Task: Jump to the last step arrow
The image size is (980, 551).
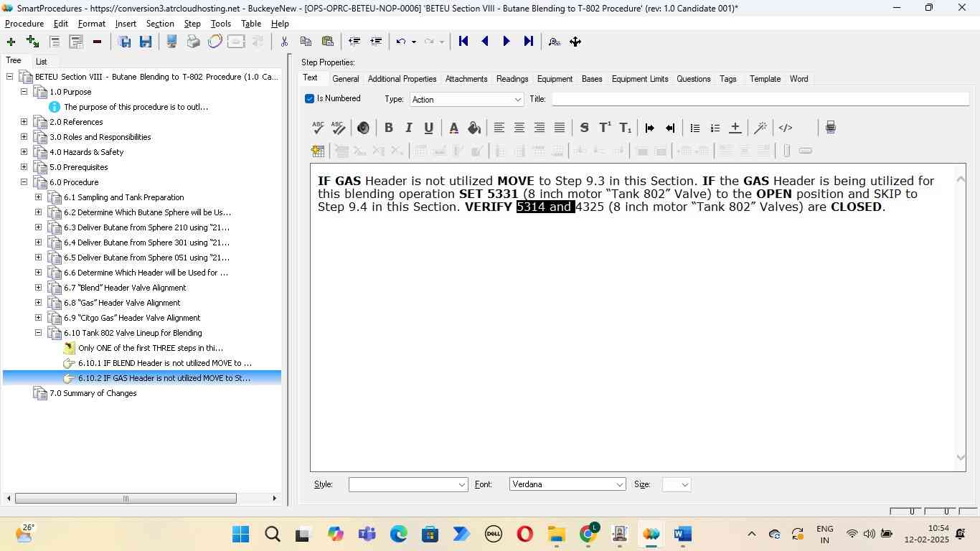Action: [529, 42]
